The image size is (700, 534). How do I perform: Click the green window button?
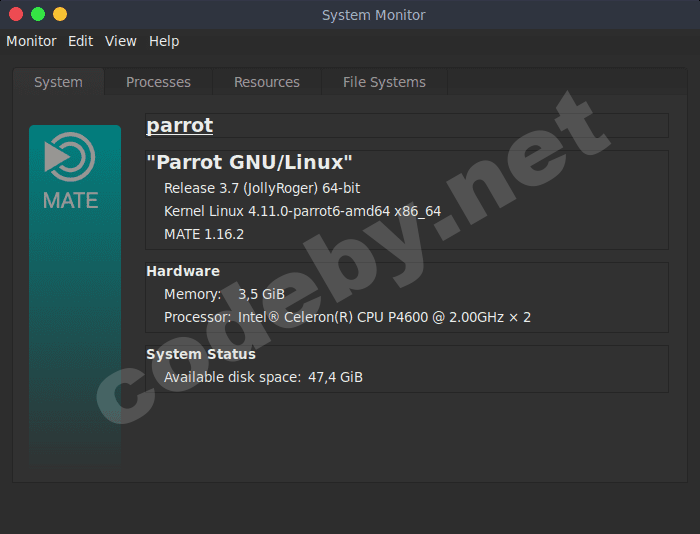pos(38,14)
